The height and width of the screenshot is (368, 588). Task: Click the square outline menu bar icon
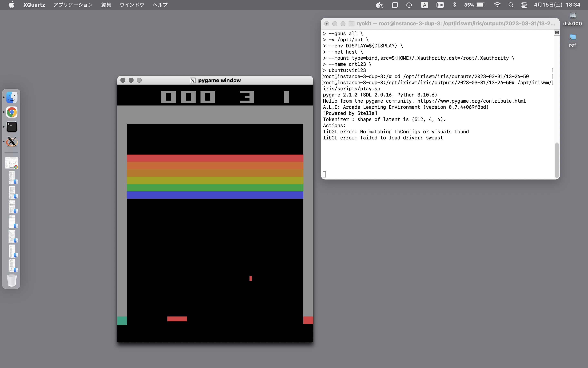coord(395,5)
